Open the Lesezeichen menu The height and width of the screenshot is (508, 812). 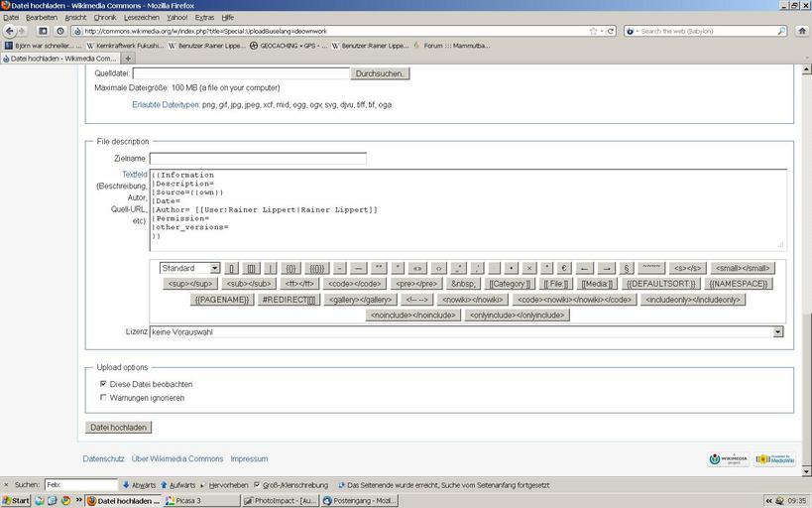coord(142,17)
